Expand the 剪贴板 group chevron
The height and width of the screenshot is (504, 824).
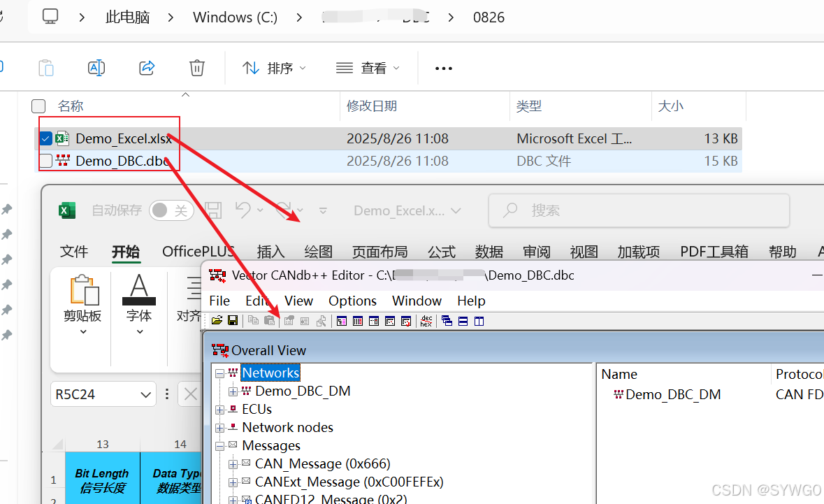pos(83,331)
